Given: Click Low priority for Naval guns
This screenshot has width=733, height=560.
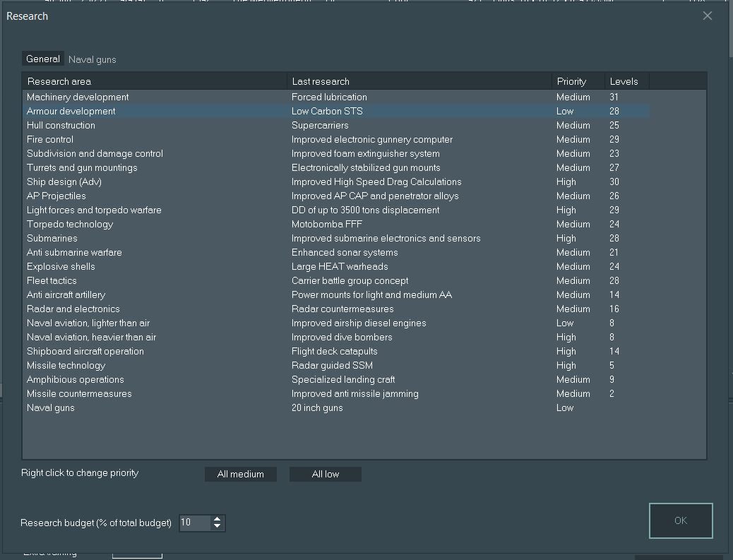Looking at the screenshot, I should click(x=565, y=407).
